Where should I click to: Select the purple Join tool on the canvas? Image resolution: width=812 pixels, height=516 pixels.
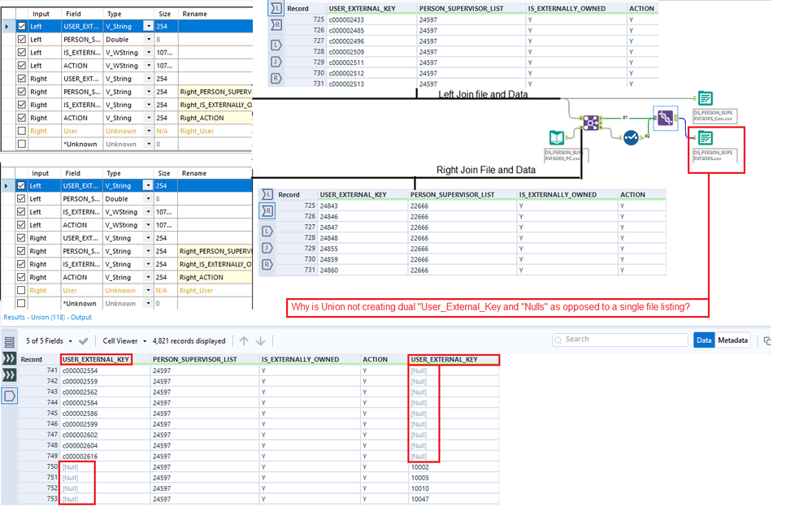[x=591, y=123]
